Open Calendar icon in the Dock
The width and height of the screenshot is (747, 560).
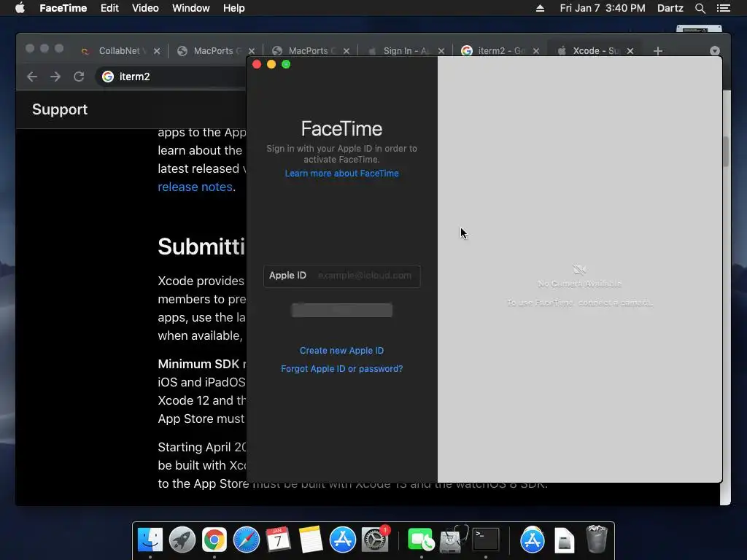(x=278, y=540)
